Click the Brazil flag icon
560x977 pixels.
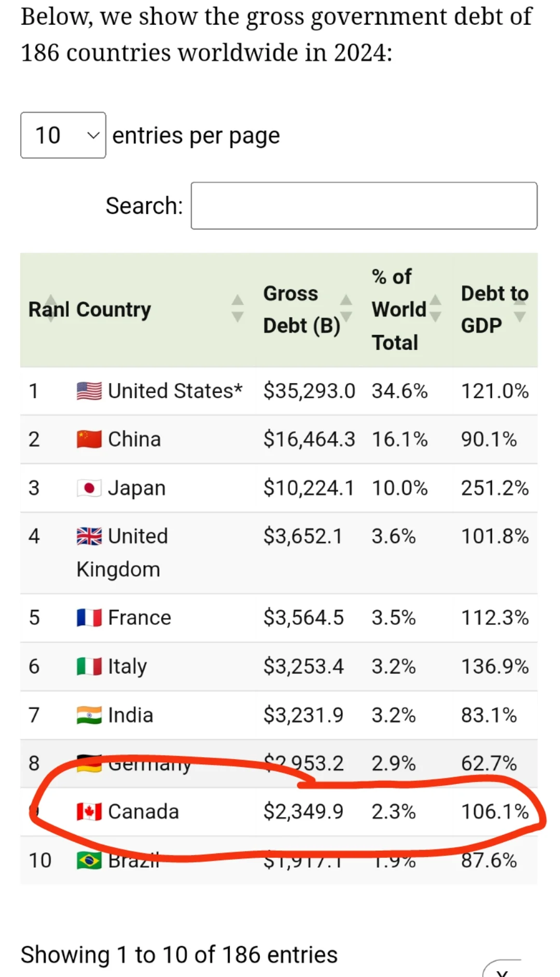(89, 861)
